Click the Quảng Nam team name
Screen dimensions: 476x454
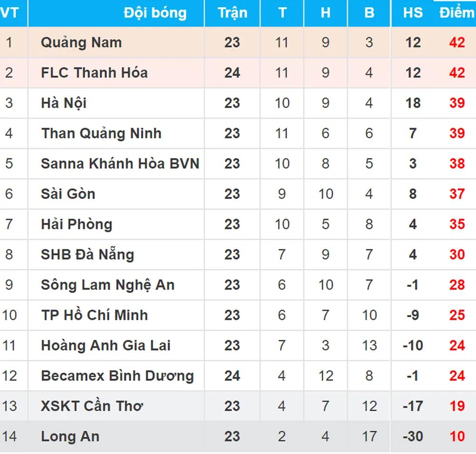[81, 43]
